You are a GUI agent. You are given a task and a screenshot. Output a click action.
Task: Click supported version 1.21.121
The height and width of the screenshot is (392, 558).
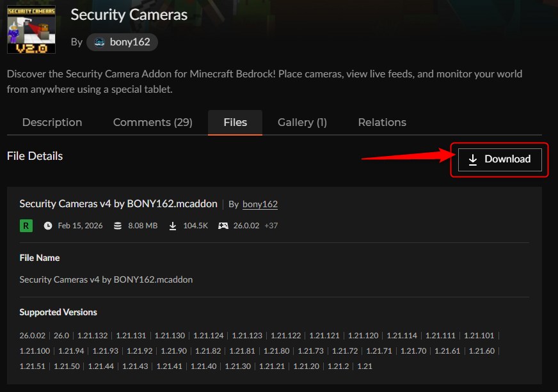tap(324, 336)
